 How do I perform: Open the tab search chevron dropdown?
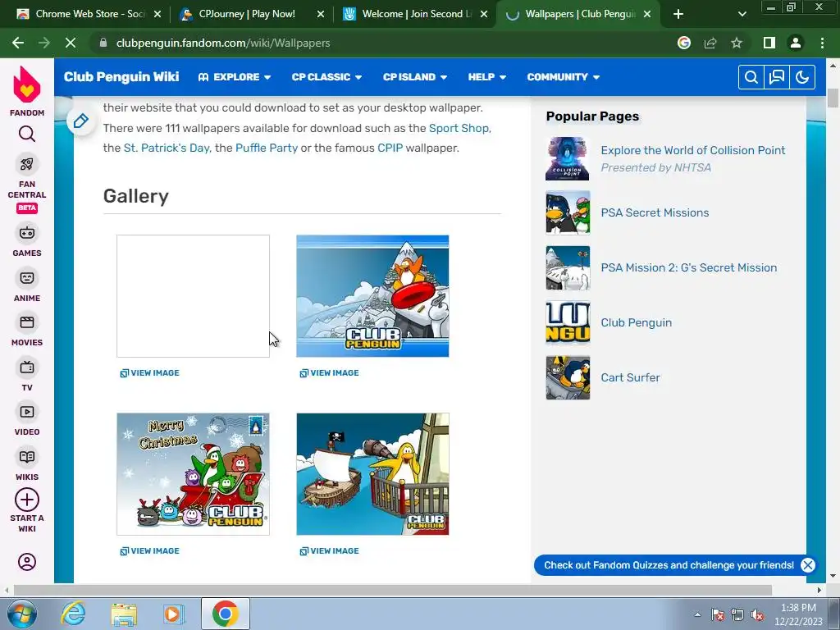click(x=742, y=14)
